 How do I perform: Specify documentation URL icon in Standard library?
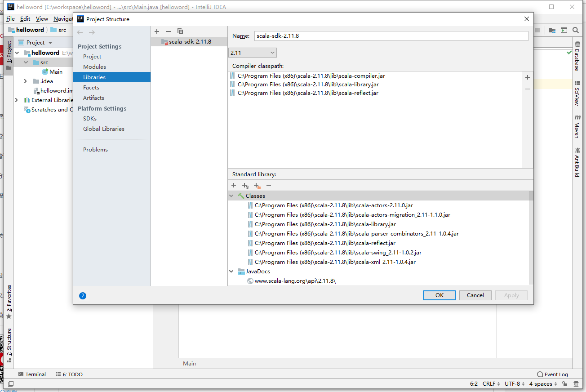pos(245,185)
